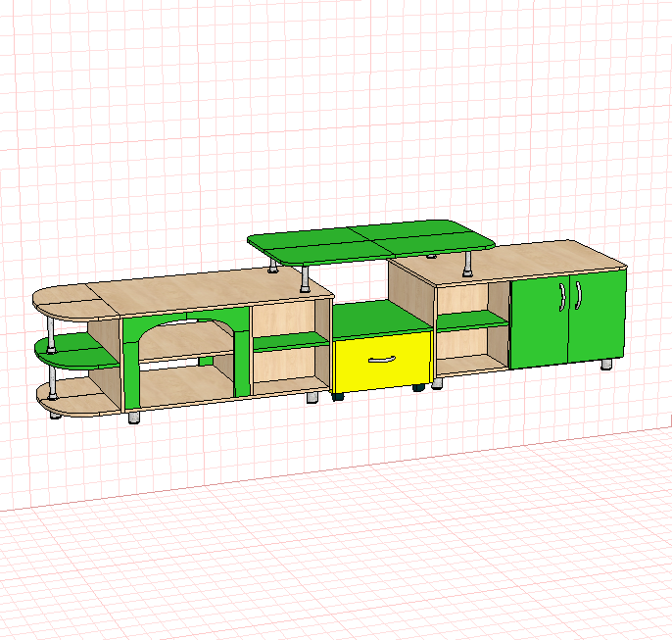Select the rounded green middle shelf at left end
672x640 pixels.
click(77, 352)
